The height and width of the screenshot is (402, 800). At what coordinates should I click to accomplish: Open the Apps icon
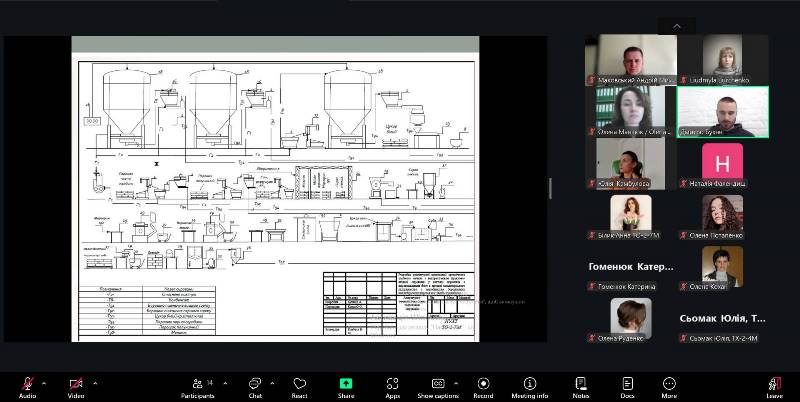click(392, 385)
